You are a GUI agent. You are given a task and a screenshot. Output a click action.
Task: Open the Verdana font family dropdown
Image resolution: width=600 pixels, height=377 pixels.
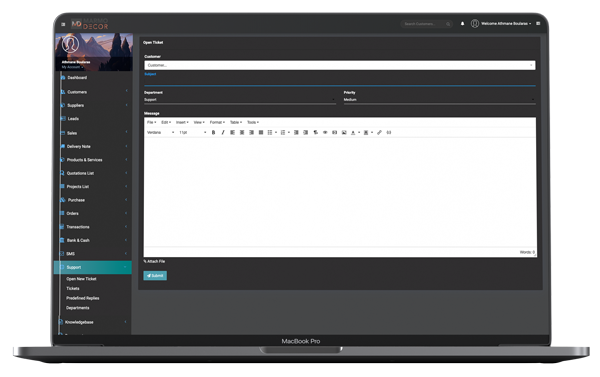point(161,132)
